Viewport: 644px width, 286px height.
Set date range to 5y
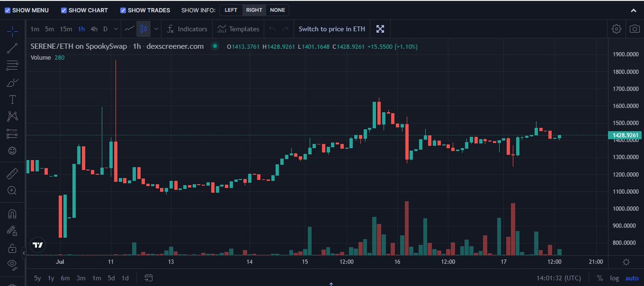click(37, 278)
